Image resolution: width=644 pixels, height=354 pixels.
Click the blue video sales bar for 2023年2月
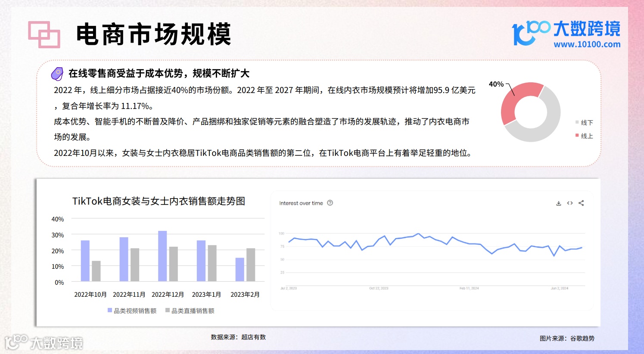240,270
